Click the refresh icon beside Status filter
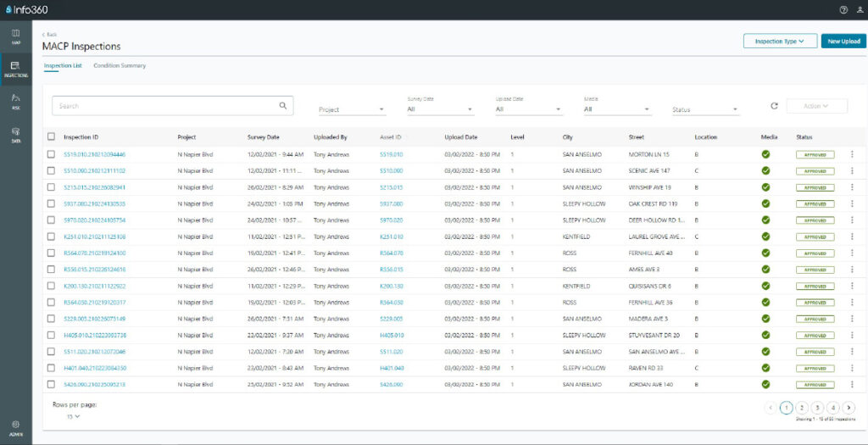868x445 pixels. point(774,106)
